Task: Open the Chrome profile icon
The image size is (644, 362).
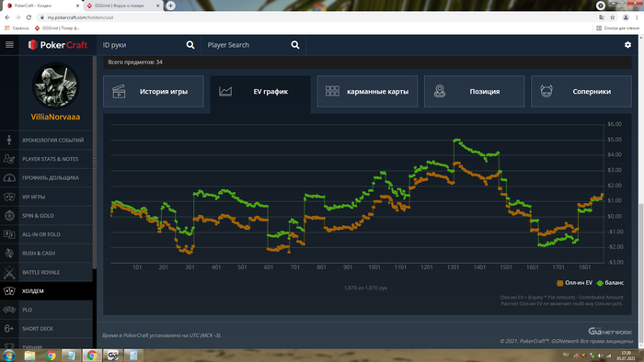Action: 626,17
